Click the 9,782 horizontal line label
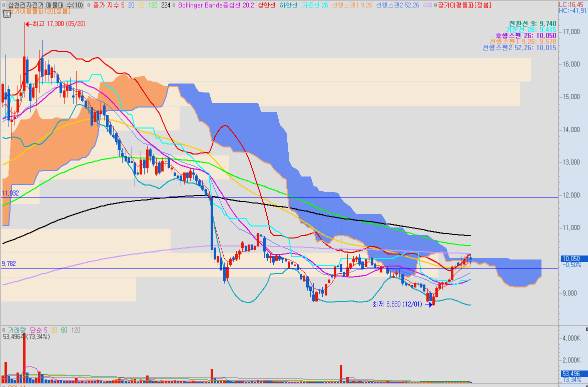 (x=9, y=263)
